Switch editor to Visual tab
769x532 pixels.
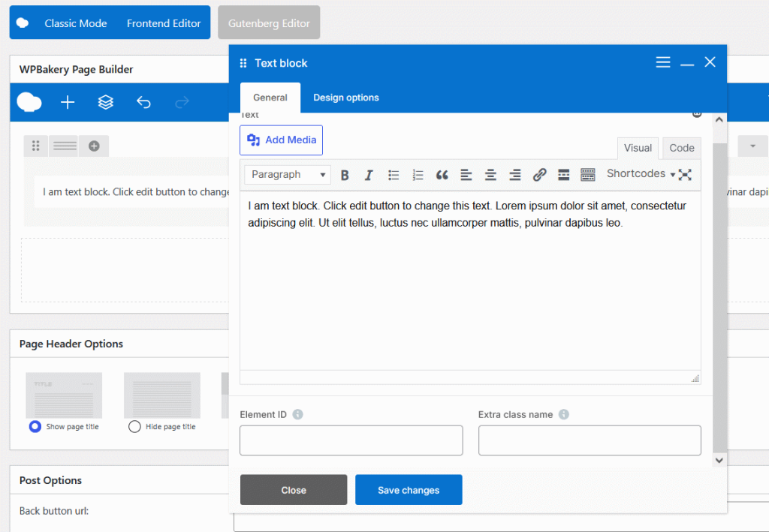(x=638, y=148)
